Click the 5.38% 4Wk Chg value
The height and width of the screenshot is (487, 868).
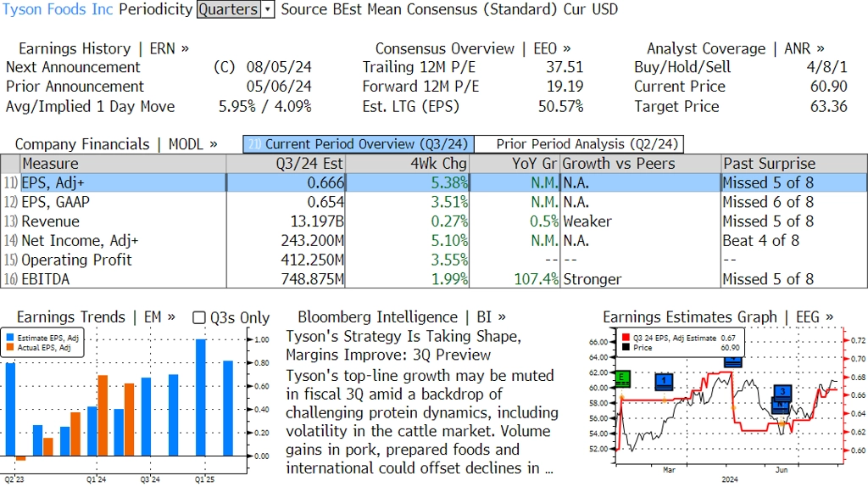click(449, 182)
